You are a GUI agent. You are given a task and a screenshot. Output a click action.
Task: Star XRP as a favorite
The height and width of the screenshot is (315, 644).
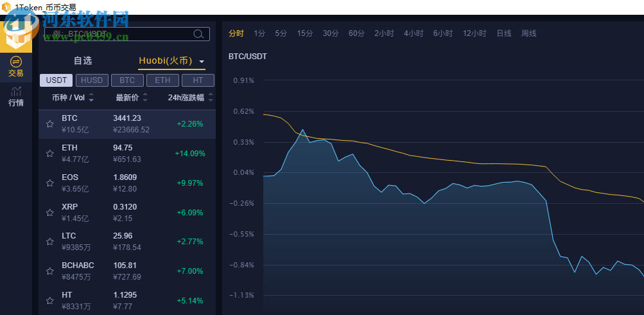(x=49, y=213)
